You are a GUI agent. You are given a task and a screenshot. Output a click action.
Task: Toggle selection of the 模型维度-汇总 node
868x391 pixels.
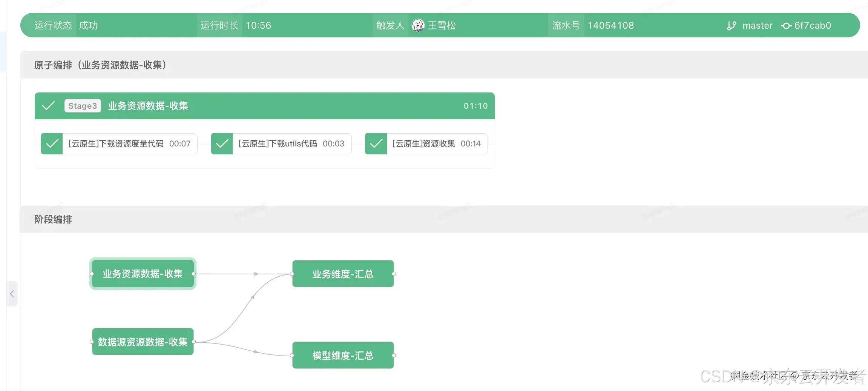coord(342,355)
